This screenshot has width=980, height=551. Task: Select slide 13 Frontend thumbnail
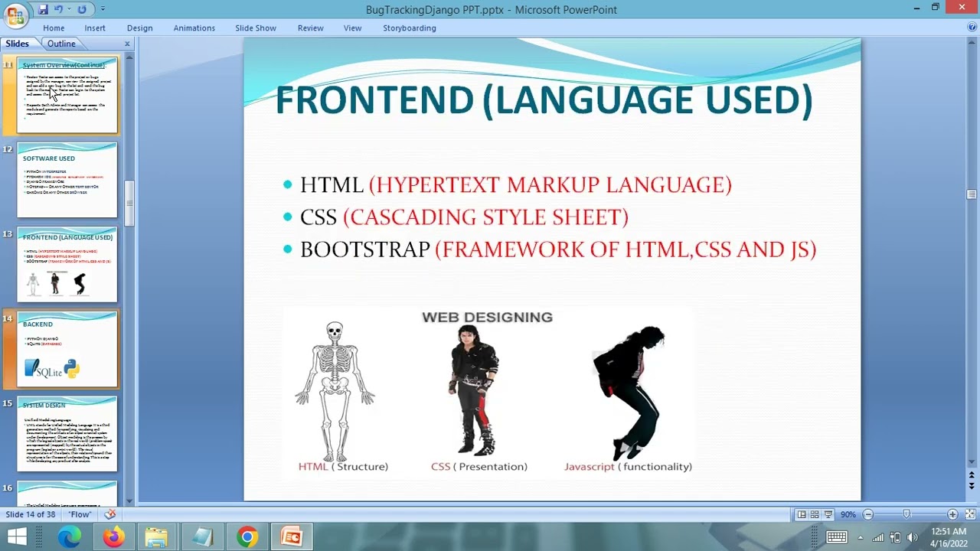[67, 266]
